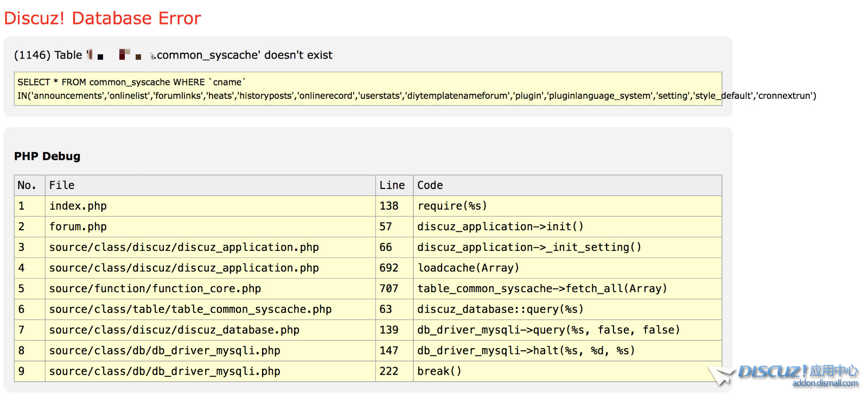
Task: Open the addon.dismall.com link
Action: click(825, 383)
